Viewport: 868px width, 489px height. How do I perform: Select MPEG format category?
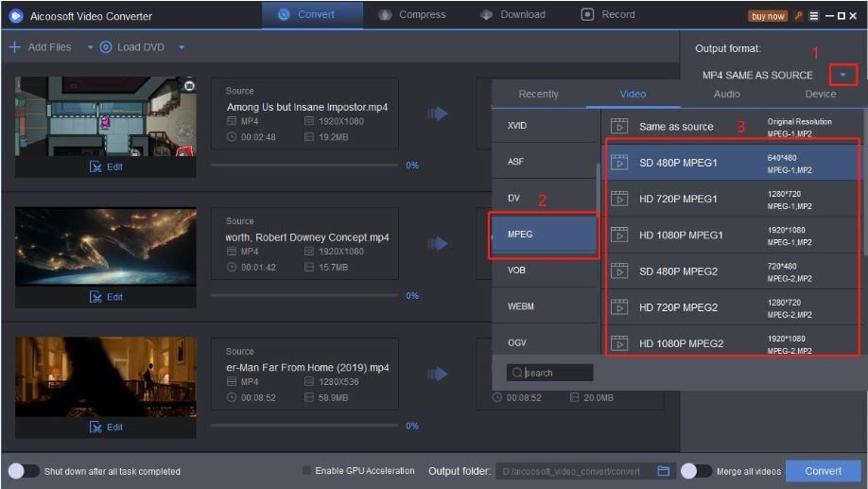pyautogui.click(x=544, y=235)
